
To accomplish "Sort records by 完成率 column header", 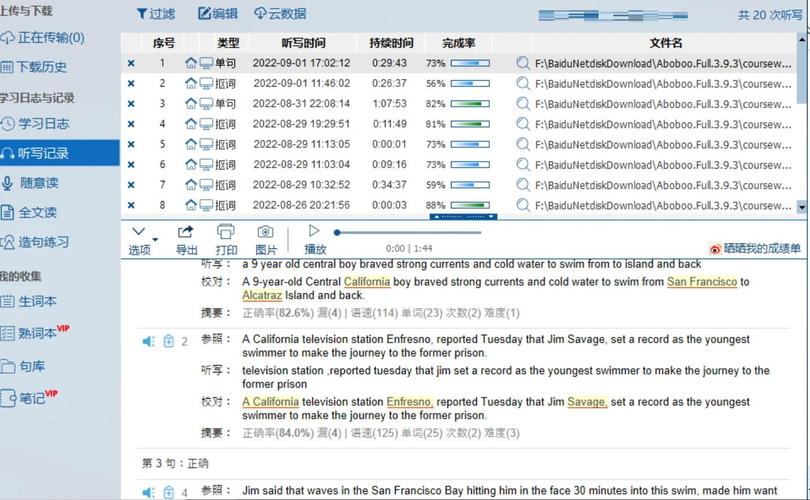I will click(458, 43).
